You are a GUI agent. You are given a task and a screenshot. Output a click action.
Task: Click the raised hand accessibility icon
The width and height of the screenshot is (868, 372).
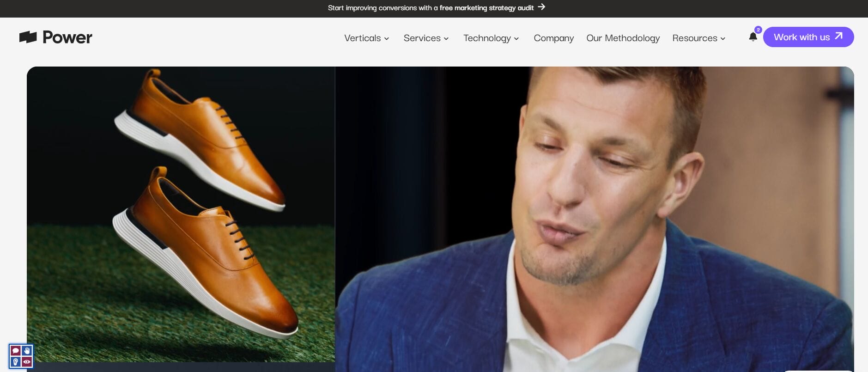[x=27, y=351]
